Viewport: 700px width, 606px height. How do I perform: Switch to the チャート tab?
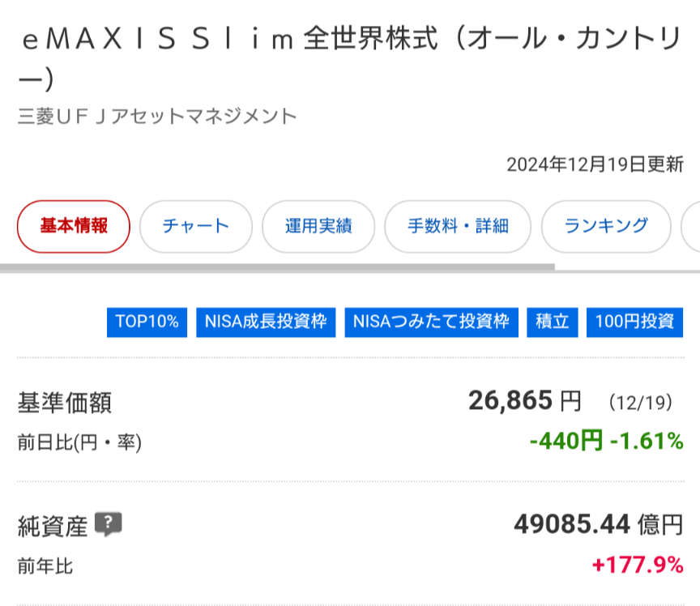pyautogui.click(x=196, y=227)
